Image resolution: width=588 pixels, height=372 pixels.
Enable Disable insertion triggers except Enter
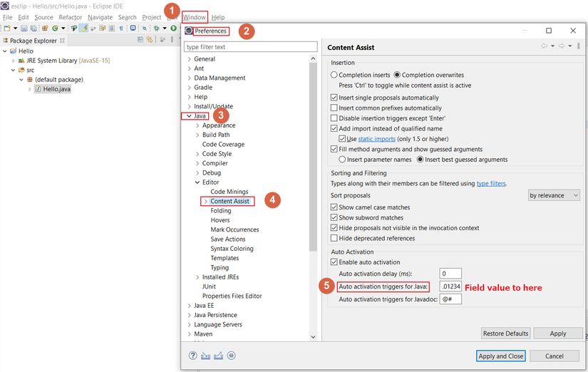click(334, 118)
